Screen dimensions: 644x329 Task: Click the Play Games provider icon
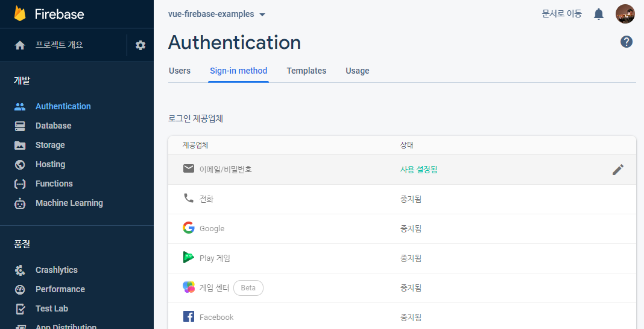pos(189,257)
